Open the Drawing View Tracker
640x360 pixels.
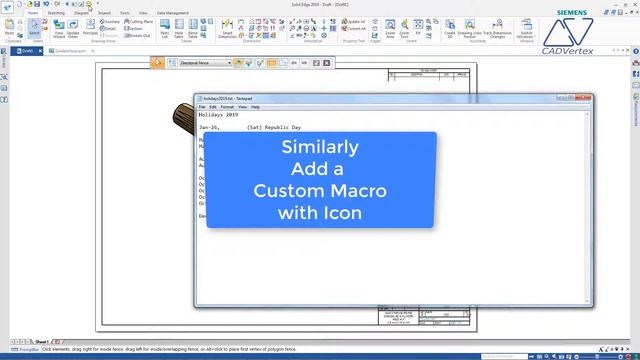469,29
